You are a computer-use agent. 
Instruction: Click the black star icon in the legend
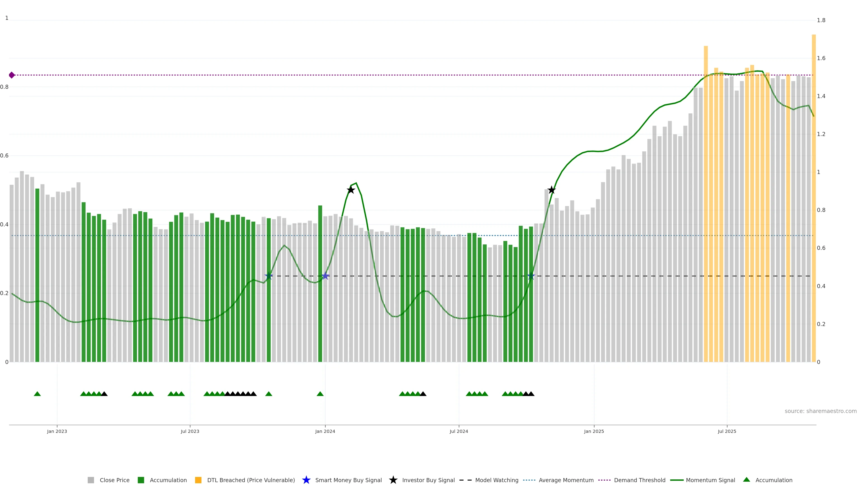(393, 480)
